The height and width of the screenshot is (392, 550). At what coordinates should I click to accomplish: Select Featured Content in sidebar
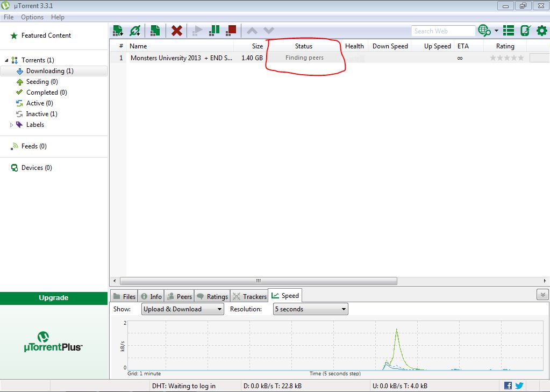[x=46, y=35]
